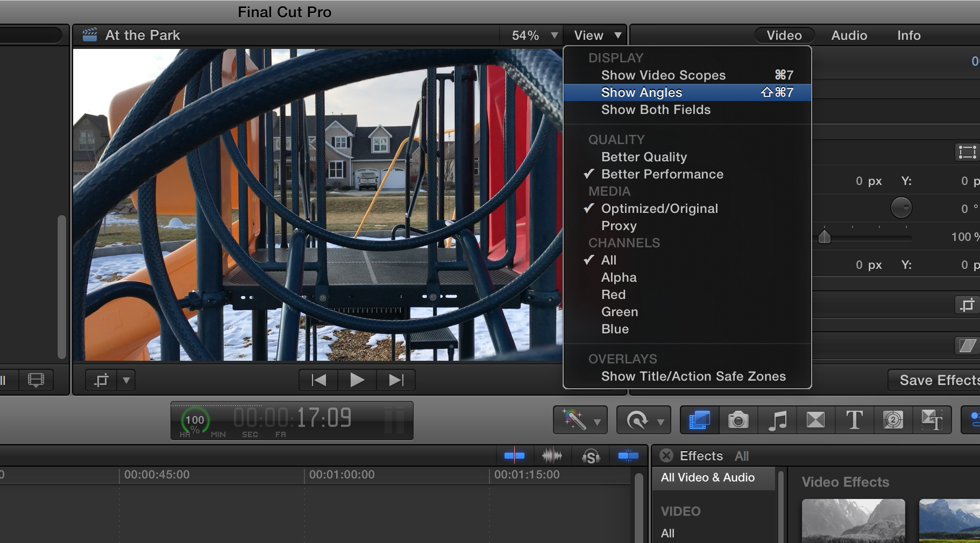Viewport: 980px width, 543px height.
Task: Go to previous edit point button
Action: tap(318, 380)
